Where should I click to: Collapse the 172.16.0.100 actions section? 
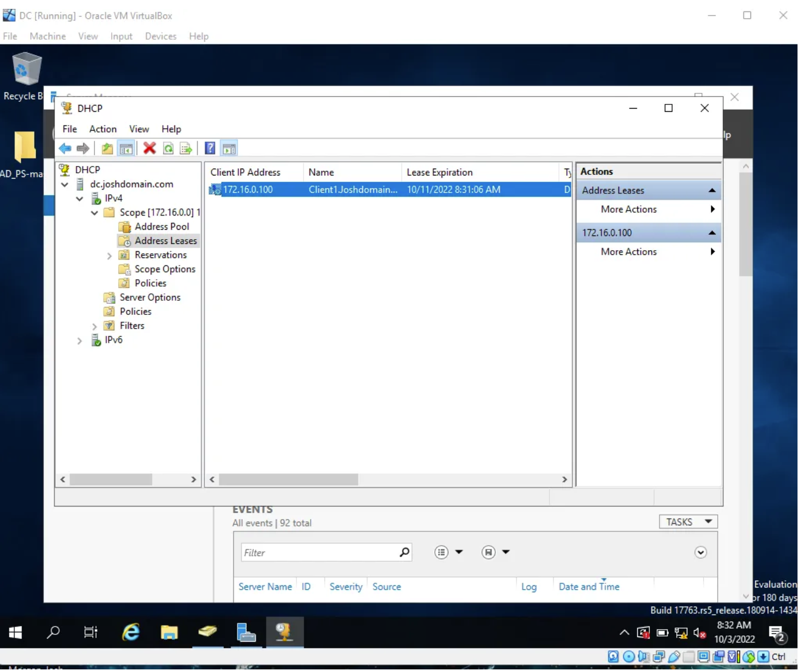712,233
